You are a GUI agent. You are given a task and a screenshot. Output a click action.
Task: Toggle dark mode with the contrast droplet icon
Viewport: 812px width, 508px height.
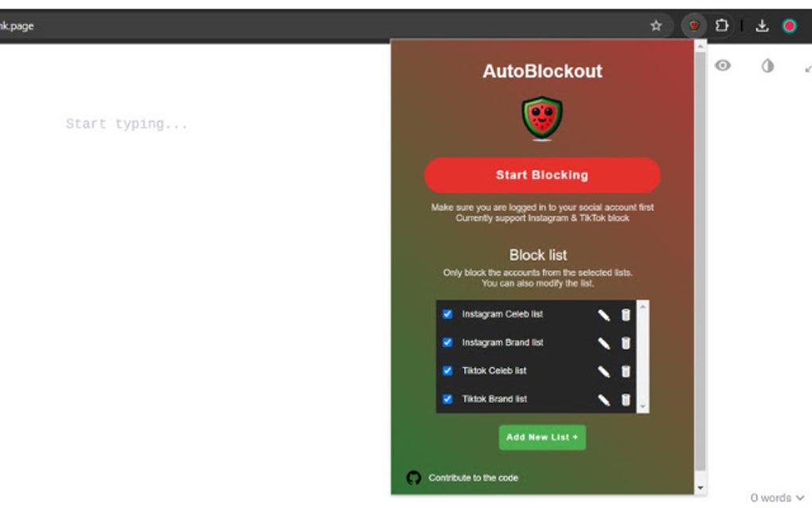767,65
